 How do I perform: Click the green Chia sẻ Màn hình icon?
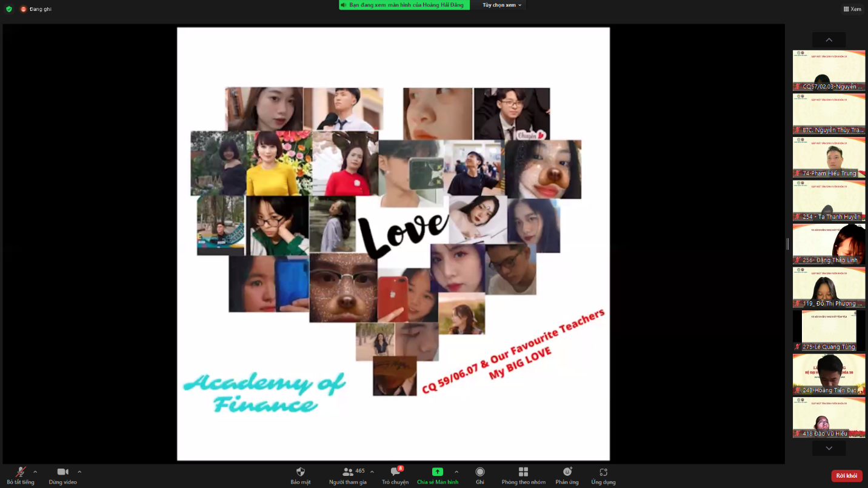437,472
